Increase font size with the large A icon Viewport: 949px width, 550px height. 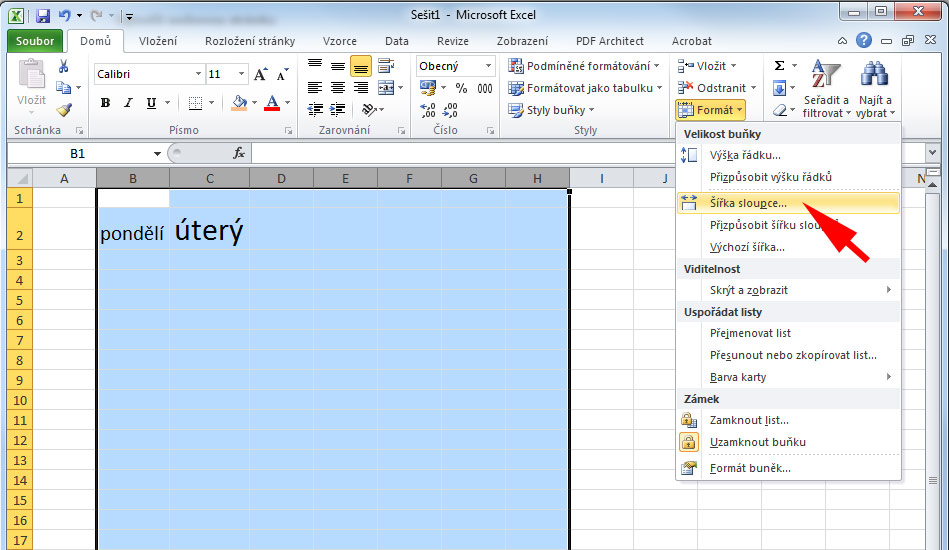coord(261,74)
